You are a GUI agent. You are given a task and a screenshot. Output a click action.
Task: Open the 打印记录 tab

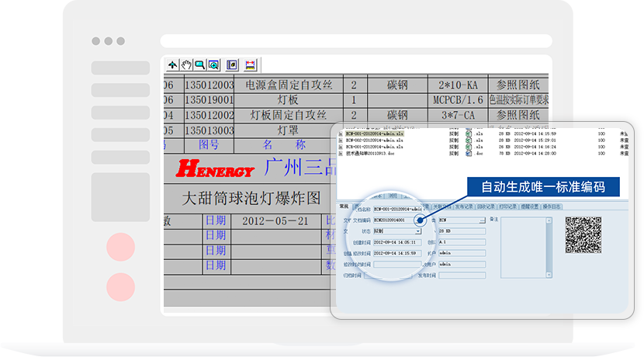pos(507,206)
